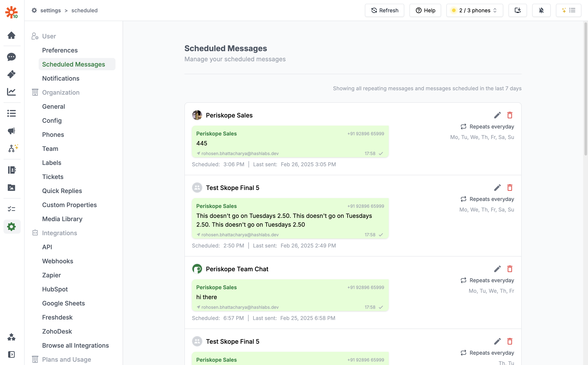Open the bulleted list icon in left rail
This screenshot has width=588, height=365.
click(x=11, y=113)
